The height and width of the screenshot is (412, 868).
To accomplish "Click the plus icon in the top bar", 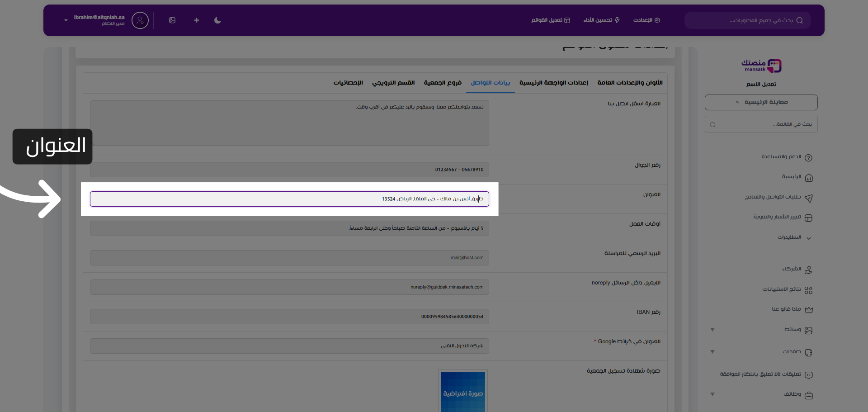I will (x=196, y=20).
